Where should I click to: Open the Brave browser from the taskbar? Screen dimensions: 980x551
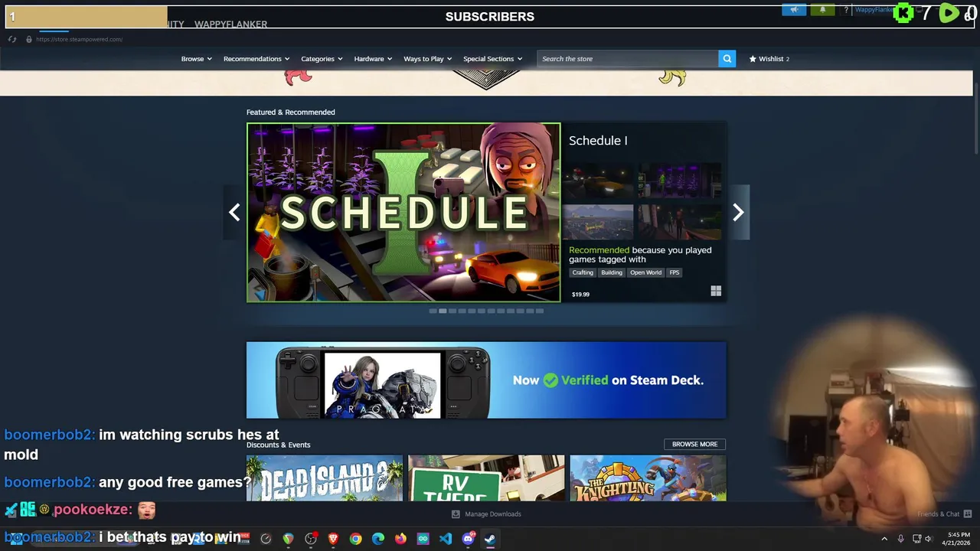pos(333,539)
